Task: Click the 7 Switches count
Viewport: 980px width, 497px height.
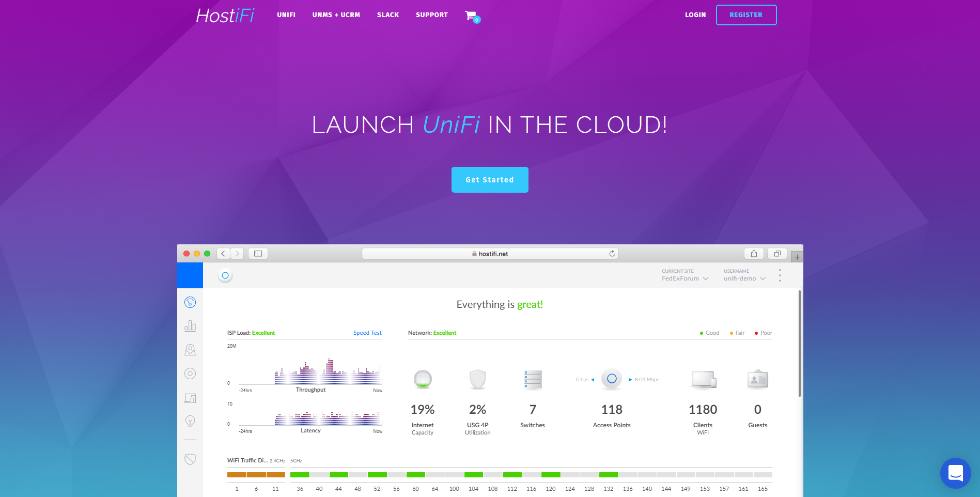Action: pyautogui.click(x=533, y=410)
